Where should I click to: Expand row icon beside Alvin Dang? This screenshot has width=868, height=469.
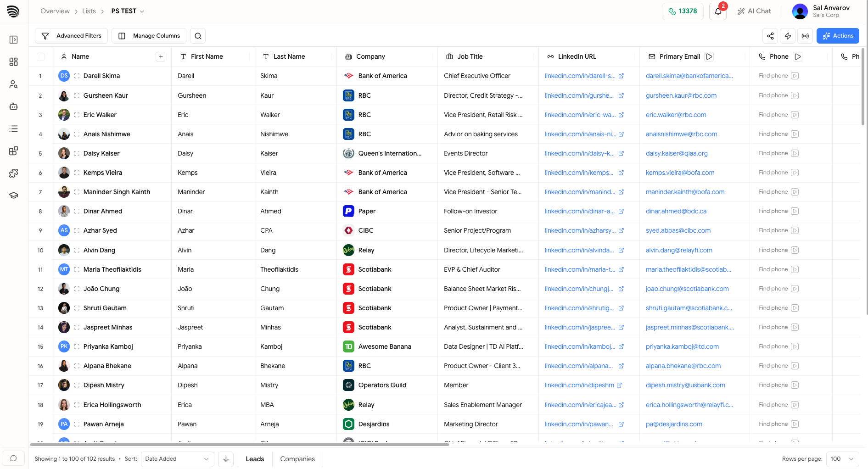pyautogui.click(x=77, y=250)
